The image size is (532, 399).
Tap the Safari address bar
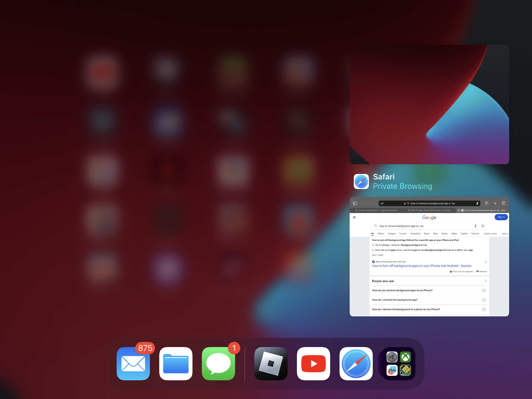click(429, 203)
